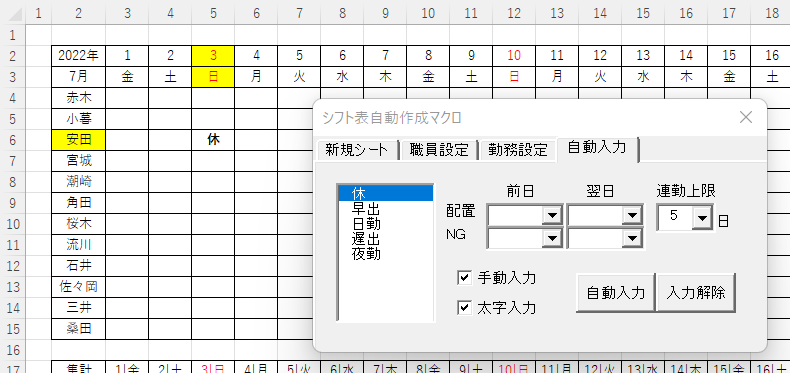Select column header 5

tap(213, 14)
